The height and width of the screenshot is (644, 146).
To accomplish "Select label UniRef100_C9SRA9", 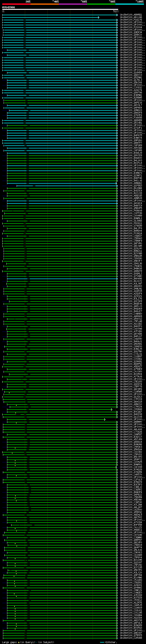I will [x=131, y=410].
